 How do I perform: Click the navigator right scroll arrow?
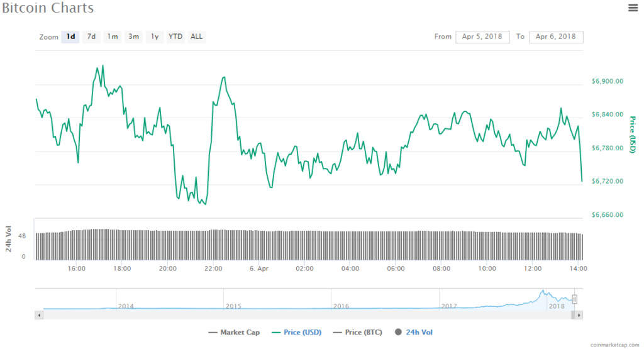coord(579,314)
